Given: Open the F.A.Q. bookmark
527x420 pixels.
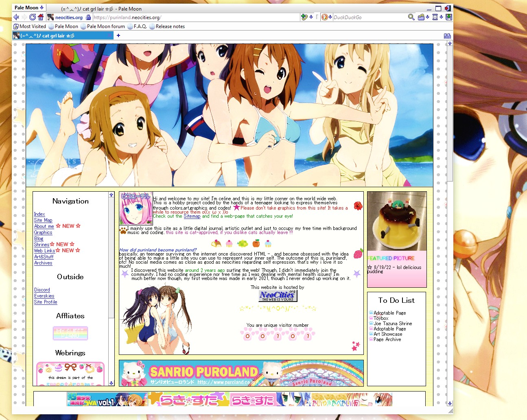Looking at the screenshot, I should coord(137,26).
